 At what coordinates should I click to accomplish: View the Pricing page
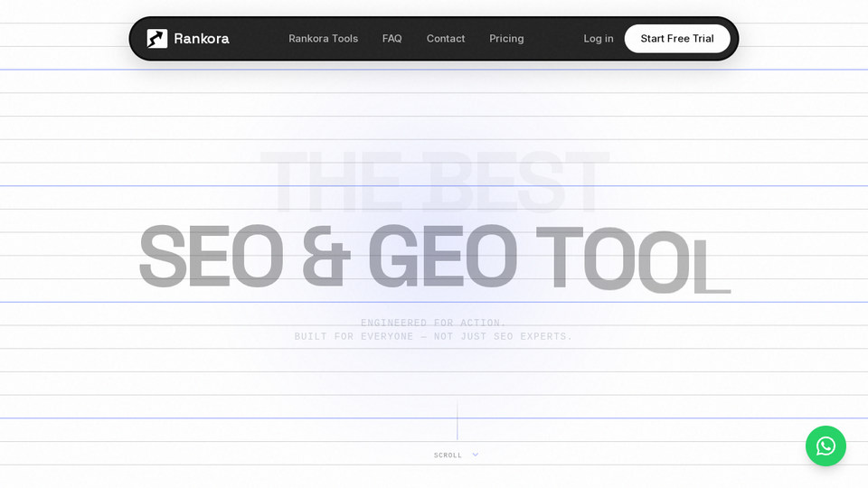[x=506, y=39]
